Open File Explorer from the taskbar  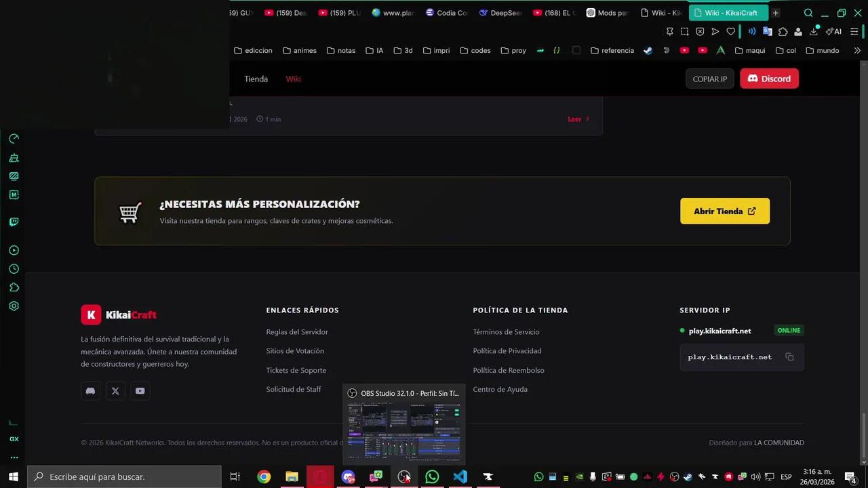[x=292, y=476]
